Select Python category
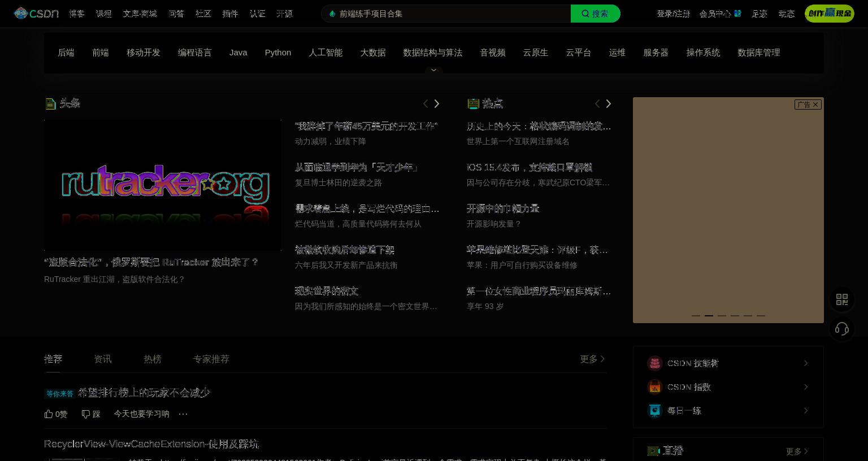Viewport: 868px width, 461px height. pos(278,53)
